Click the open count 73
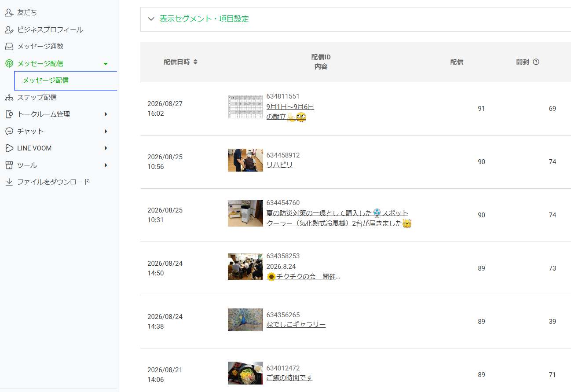The image size is (571, 392). [553, 268]
